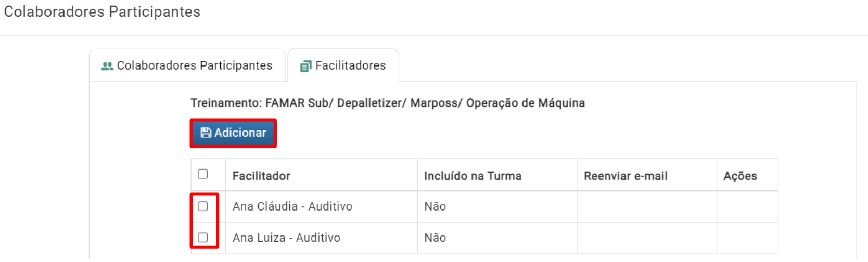This screenshot has width=868, height=262.
Task: Toggle the select-all checkbox in table header
Action: point(203,174)
